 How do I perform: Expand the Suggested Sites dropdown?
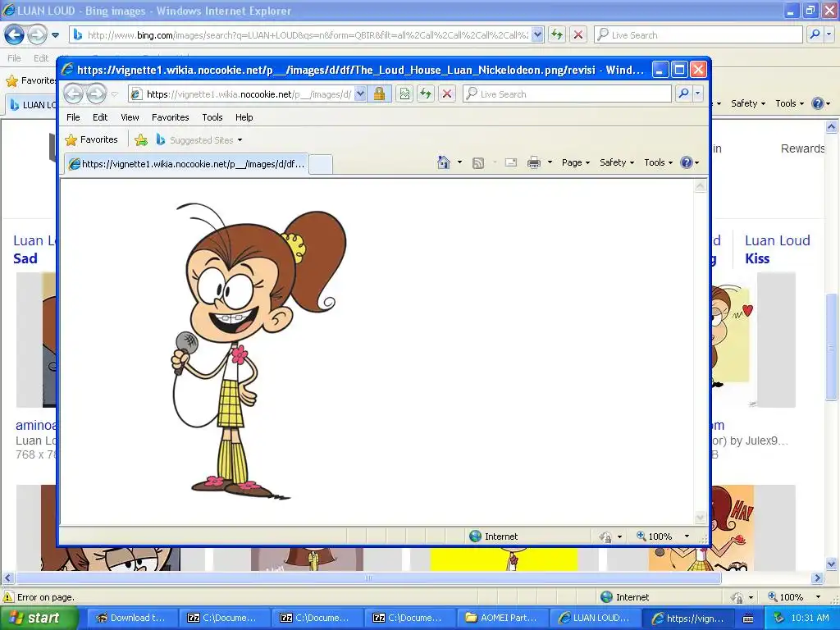[x=240, y=140]
